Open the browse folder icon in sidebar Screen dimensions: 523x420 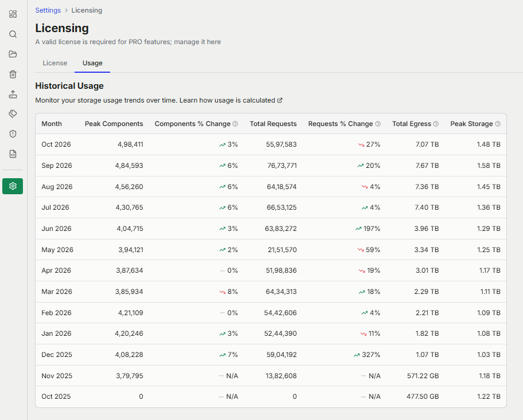coord(13,54)
